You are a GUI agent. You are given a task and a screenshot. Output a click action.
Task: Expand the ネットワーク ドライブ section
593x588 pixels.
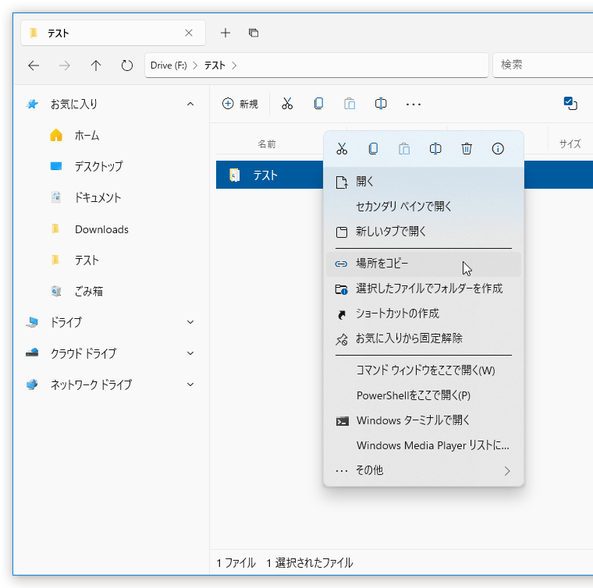(190, 385)
